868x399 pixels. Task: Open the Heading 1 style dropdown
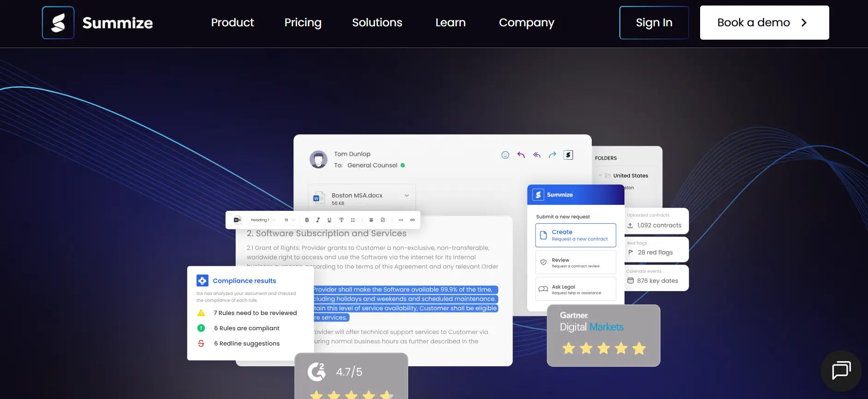tap(263, 220)
